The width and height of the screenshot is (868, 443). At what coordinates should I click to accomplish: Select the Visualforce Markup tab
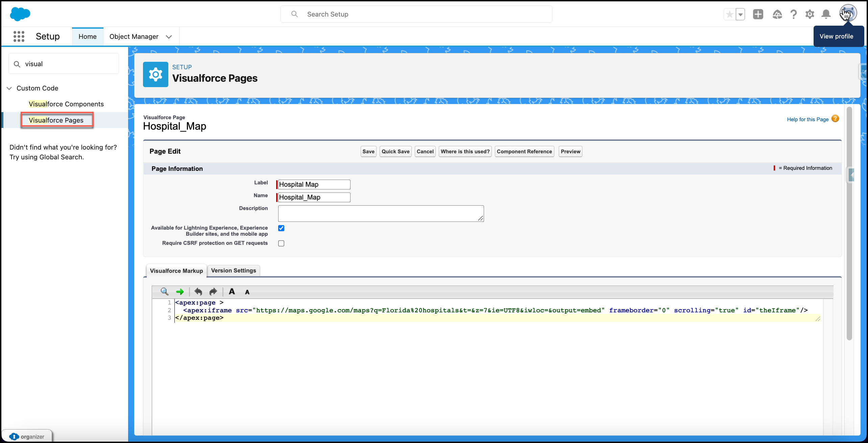(176, 271)
